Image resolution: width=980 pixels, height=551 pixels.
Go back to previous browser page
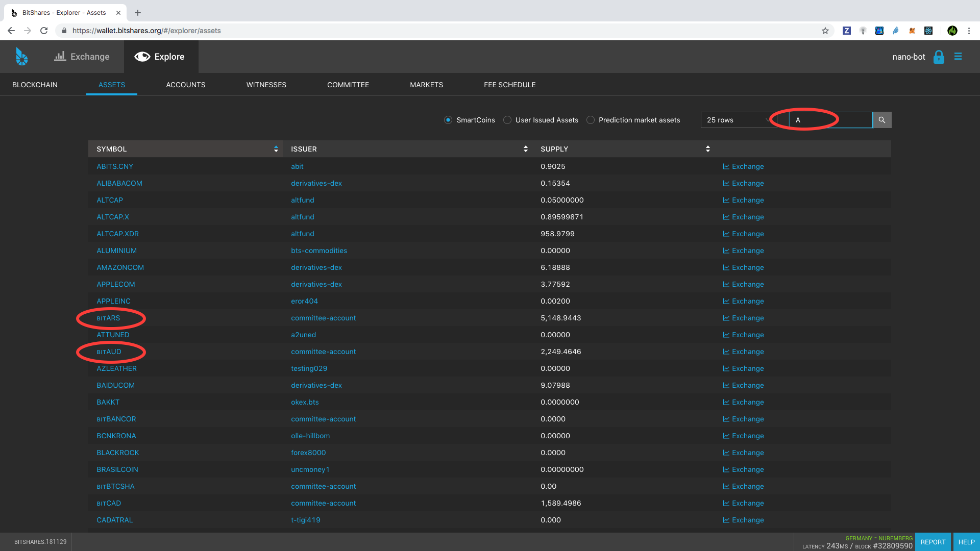coord(11,31)
